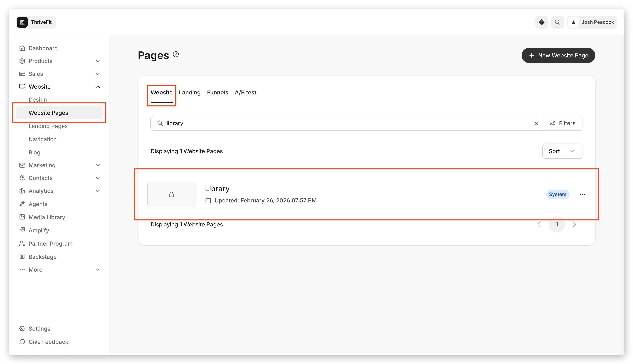Open the Agents menu item label
This screenshot has width=633, height=364.
click(38, 204)
